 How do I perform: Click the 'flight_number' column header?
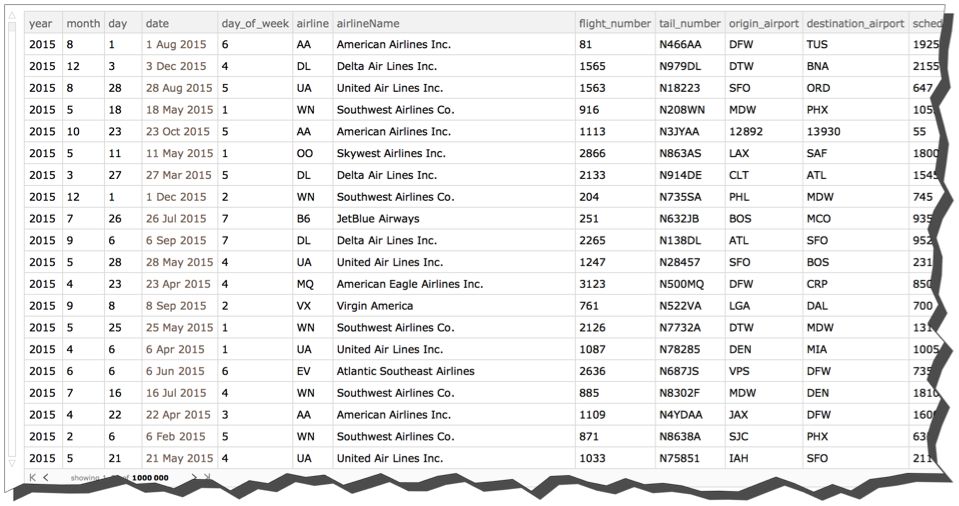click(615, 23)
